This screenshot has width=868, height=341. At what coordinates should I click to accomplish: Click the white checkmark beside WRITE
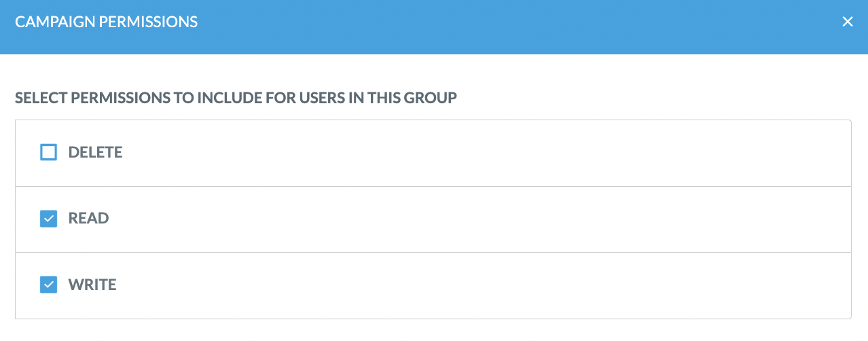click(x=48, y=285)
